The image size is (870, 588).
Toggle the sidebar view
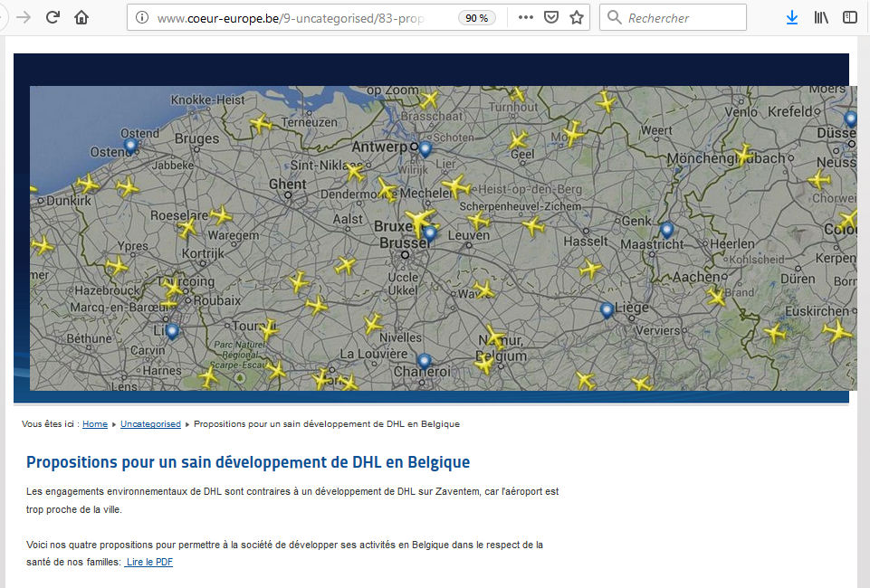click(x=849, y=18)
